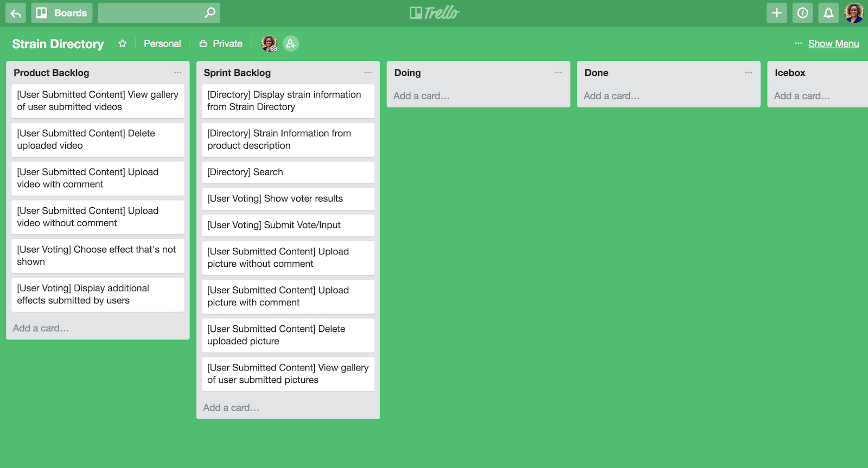Click the Sprint Backlog list title

click(x=237, y=73)
